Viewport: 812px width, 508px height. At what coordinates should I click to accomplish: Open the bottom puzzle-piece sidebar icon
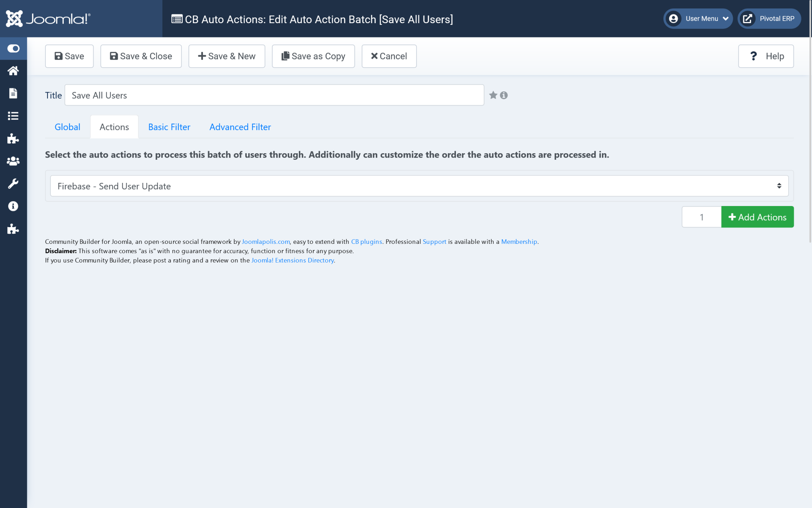(13, 229)
